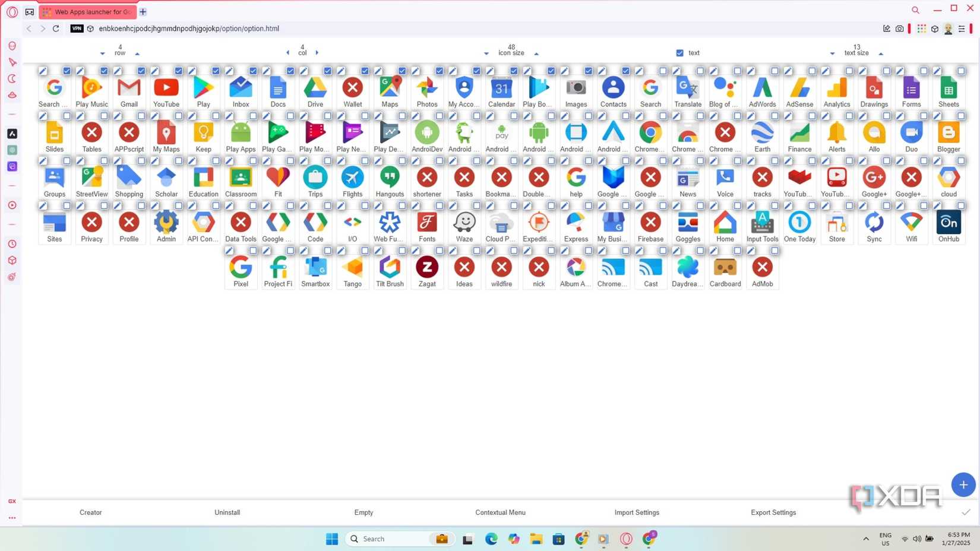Viewport: 980px width, 551px height.
Task: Check the checkbox on the Calendar tile
Action: click(x=514, y=71)
